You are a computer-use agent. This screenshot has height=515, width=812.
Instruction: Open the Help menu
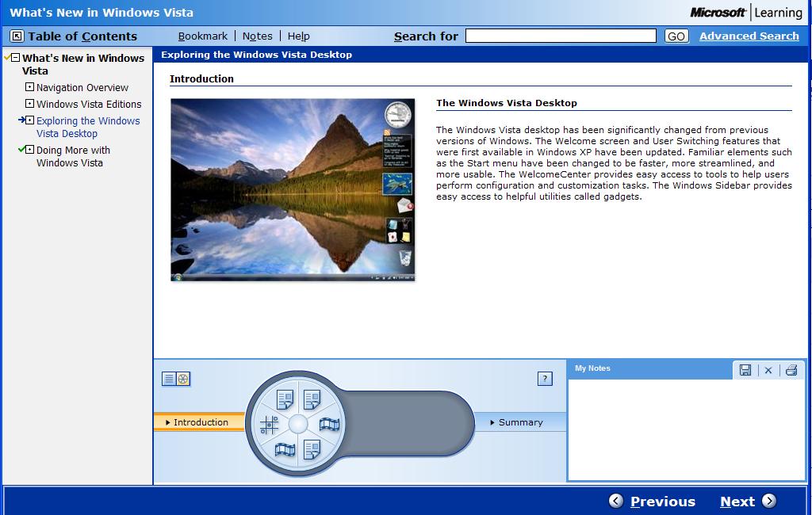[299, 36]
